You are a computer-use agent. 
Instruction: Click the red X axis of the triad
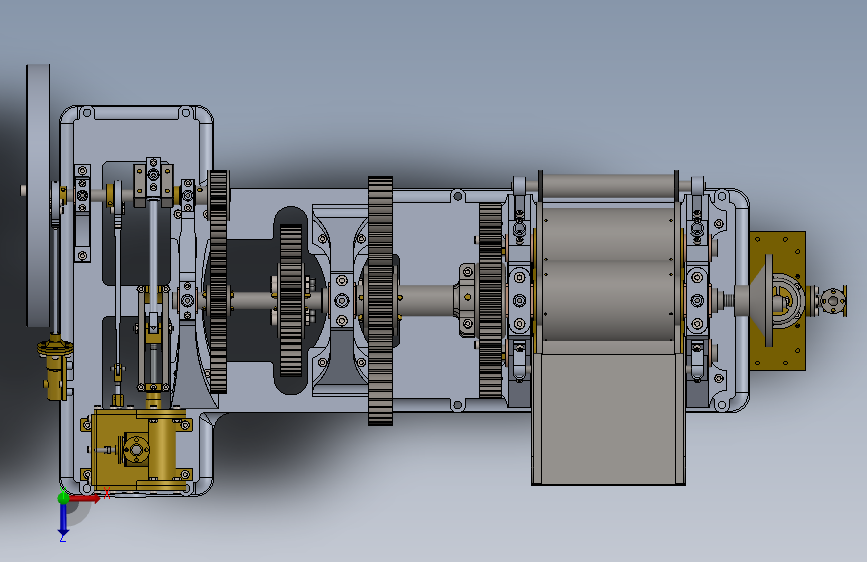coord(85,498)
